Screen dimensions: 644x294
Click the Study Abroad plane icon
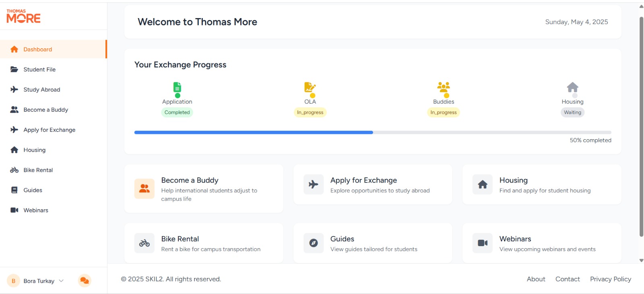(14, 89)
